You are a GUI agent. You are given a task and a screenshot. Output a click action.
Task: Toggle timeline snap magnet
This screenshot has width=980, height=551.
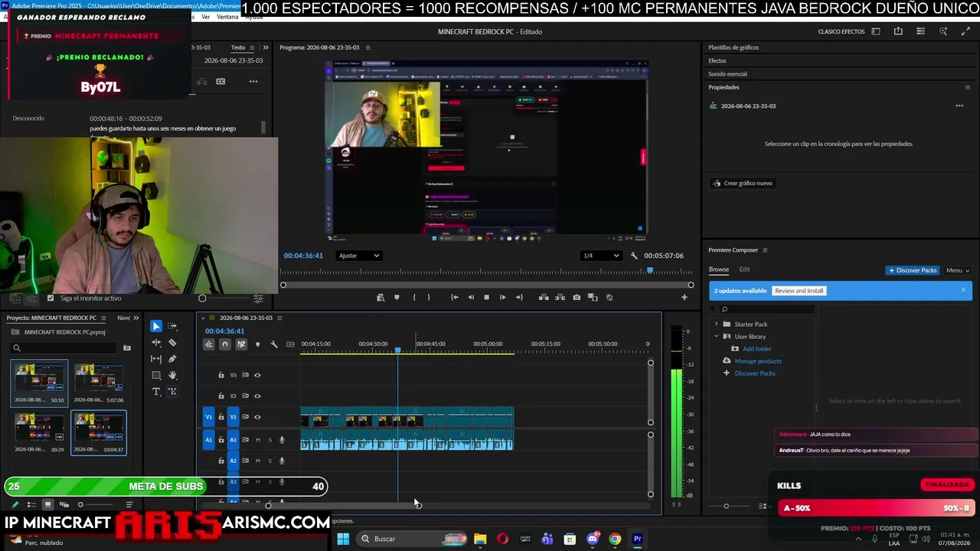click(x=224, y=344)
